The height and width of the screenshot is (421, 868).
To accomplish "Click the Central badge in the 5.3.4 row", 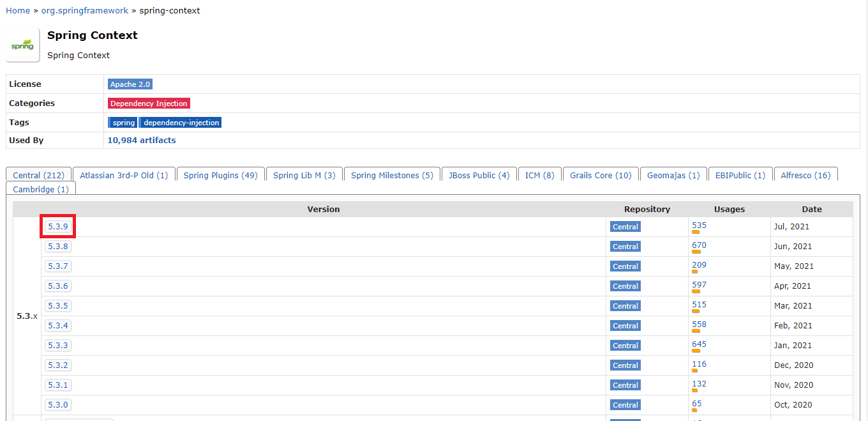I will (x=625, y=326).
